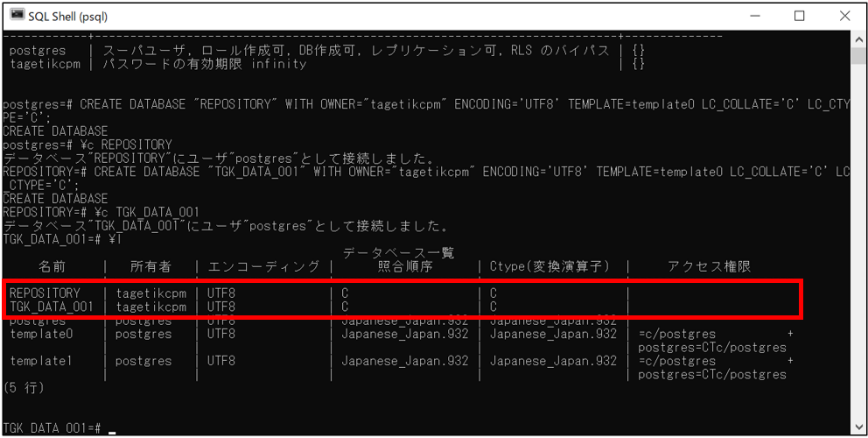Viewport: 868px width, 438px height.
Task: Click UTF8 encoding in template0 row
Action: 221,334
